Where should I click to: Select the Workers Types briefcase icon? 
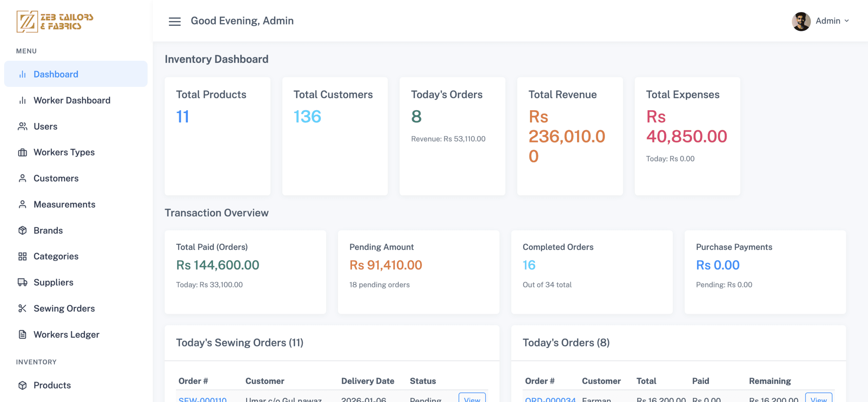tap(22, 152)
